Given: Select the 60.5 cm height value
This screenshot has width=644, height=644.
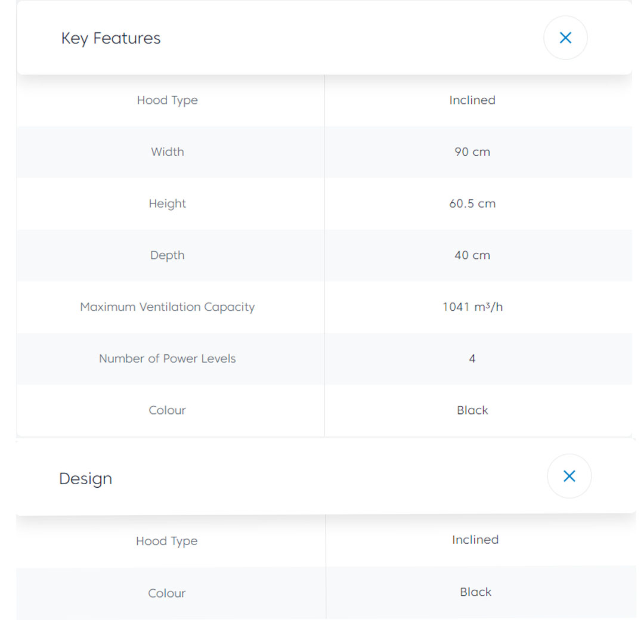Looking at the screenshot, I should point(472,203).
